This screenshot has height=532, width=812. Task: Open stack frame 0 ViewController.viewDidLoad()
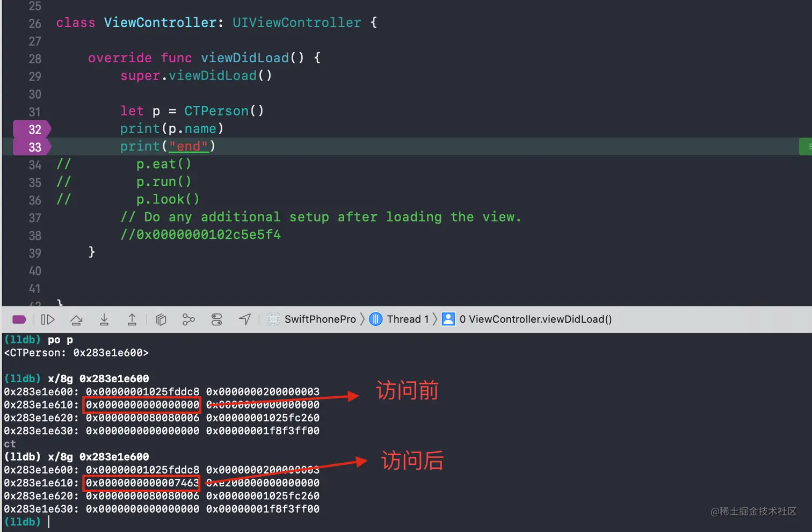coord(527,319)
